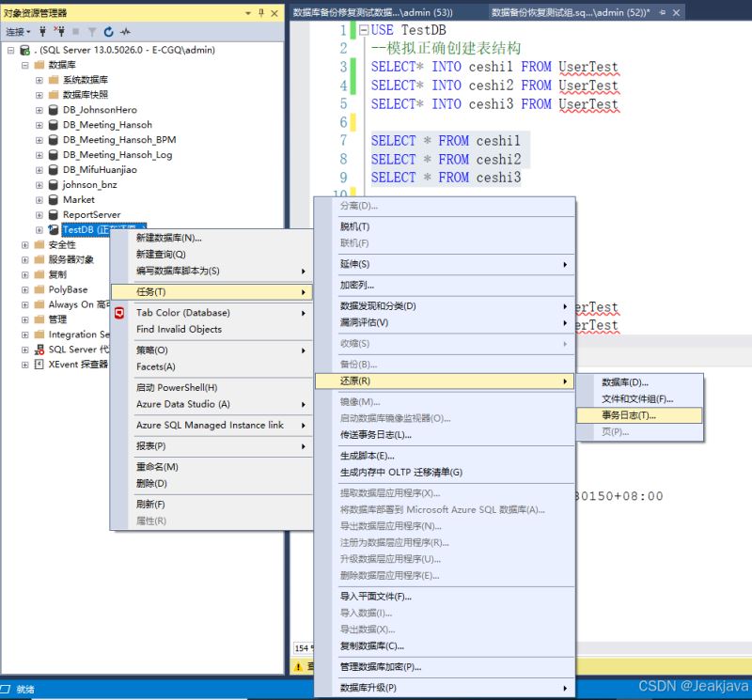Screen dimensions: 752x700
Task: Open the 延伸(S) submenu
Action: pos(445,264)
